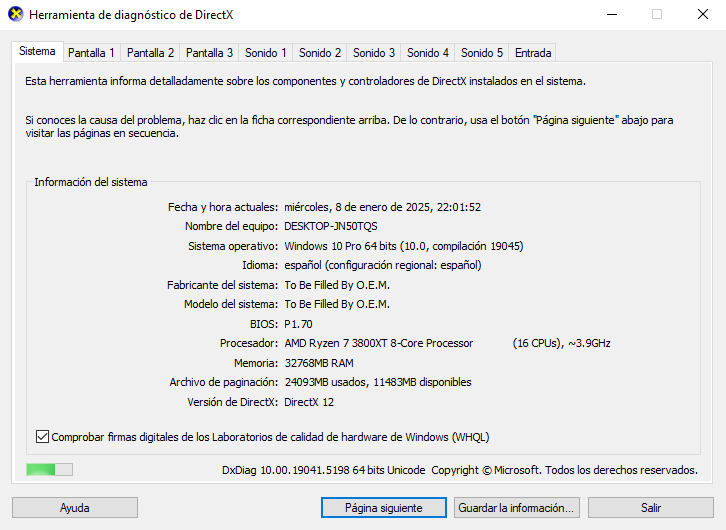Select the Sonido 4 tab
Screen dimensions: 726x530
428,53
